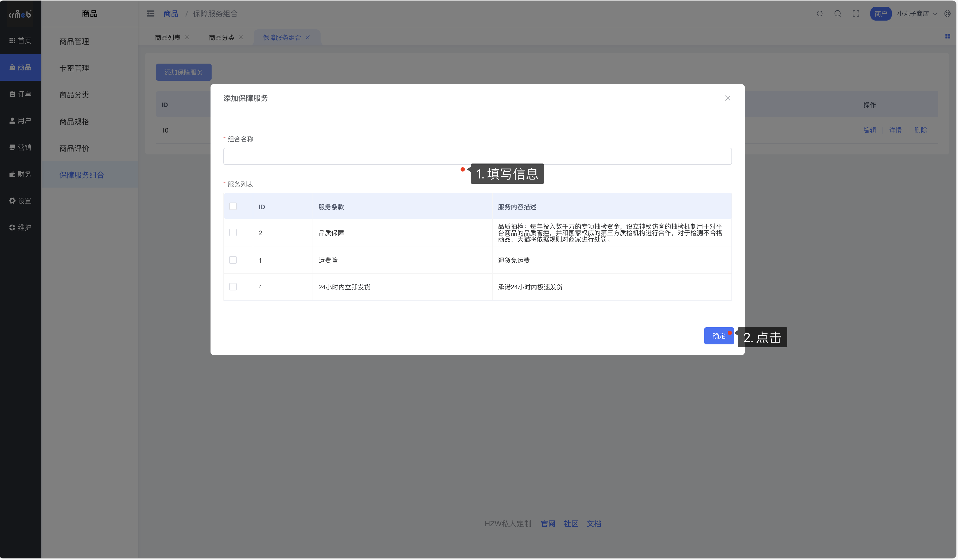
Task: Open 商品分类 tab
Action: pos(221,38)
